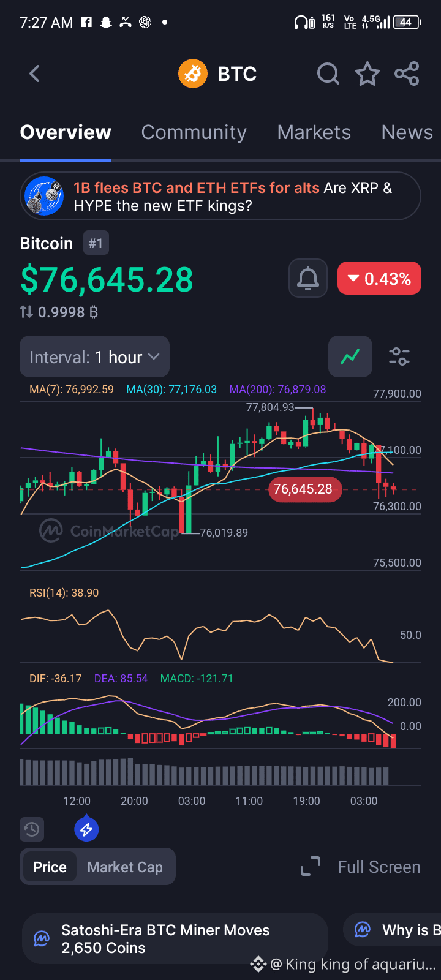Open the Facebook notification in status bar
441x980 pixels.
point(87,22)
